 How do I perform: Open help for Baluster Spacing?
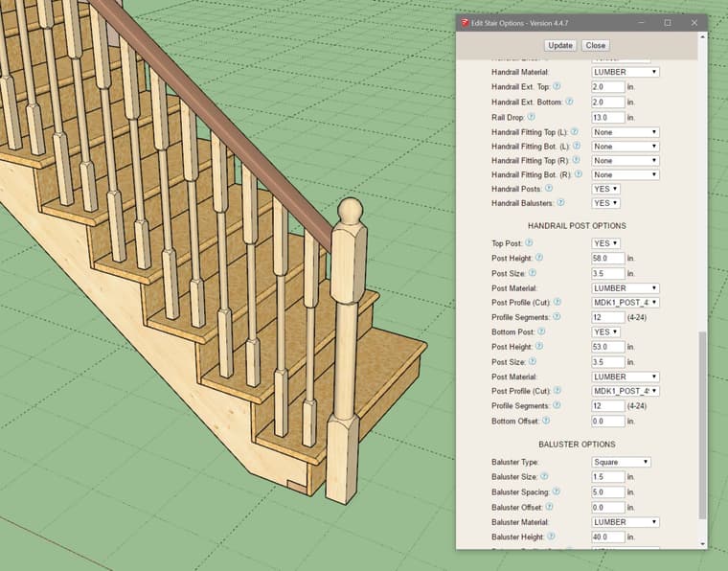click(556, 491)
